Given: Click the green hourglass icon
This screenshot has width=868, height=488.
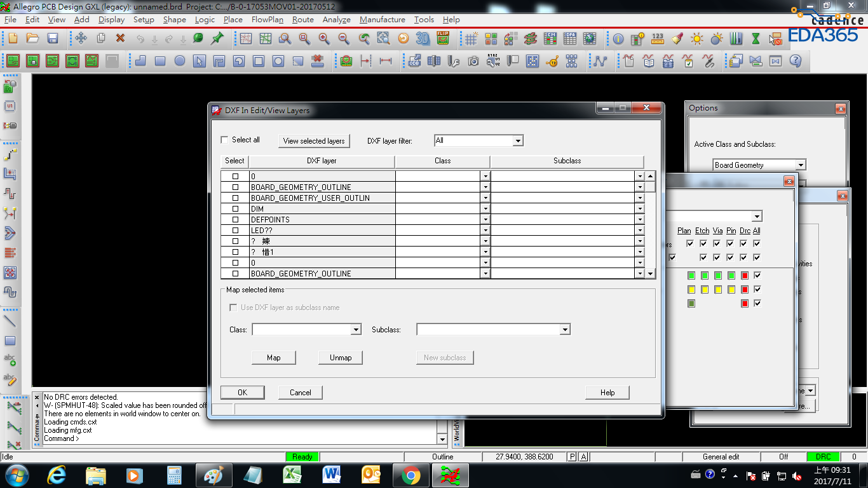Looking at the screenshot, I should tap(756, 39).
